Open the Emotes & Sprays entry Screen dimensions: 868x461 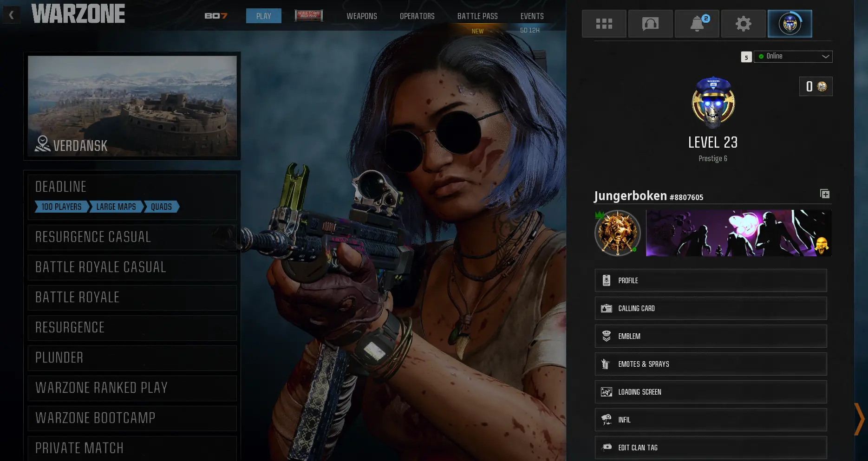(711, 364)
